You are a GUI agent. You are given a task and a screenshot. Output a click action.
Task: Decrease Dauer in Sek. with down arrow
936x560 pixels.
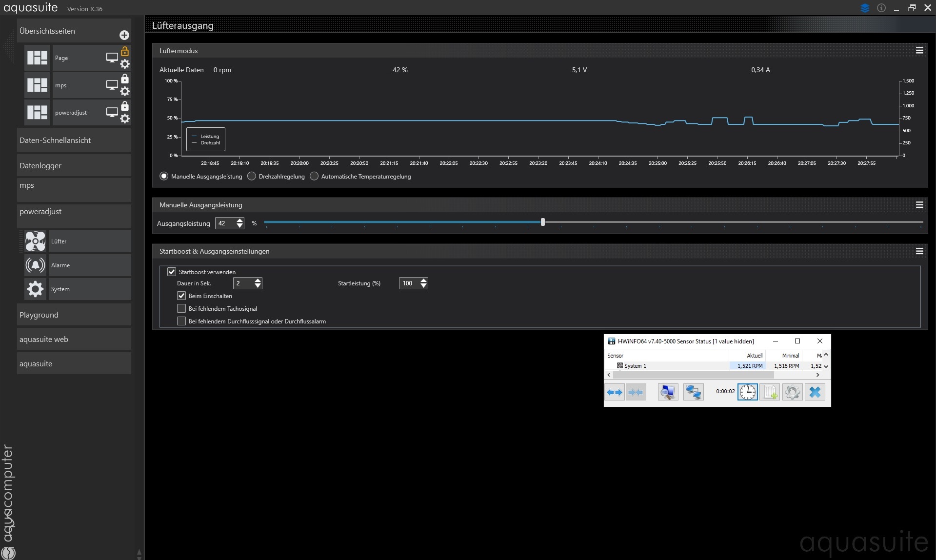point(258,286)
